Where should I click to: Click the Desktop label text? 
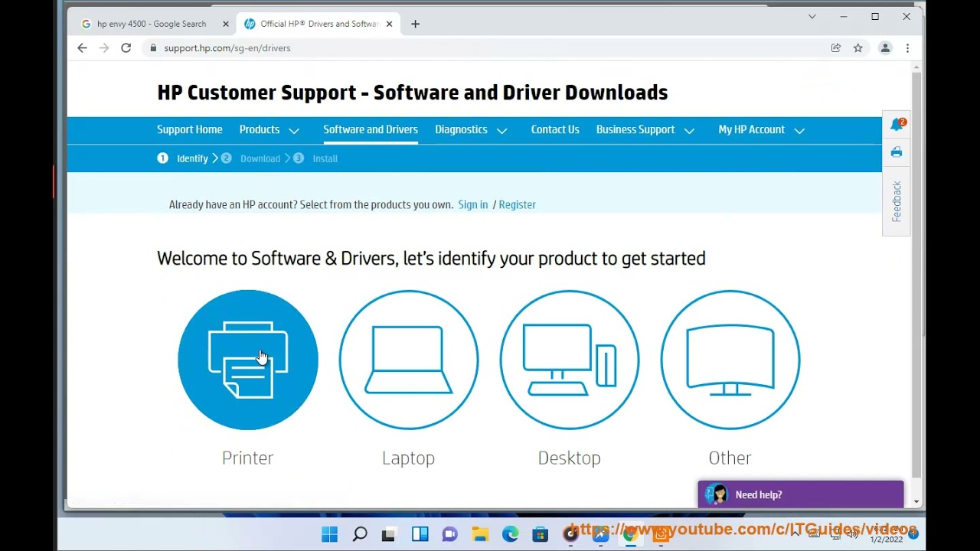pos(569,458)
